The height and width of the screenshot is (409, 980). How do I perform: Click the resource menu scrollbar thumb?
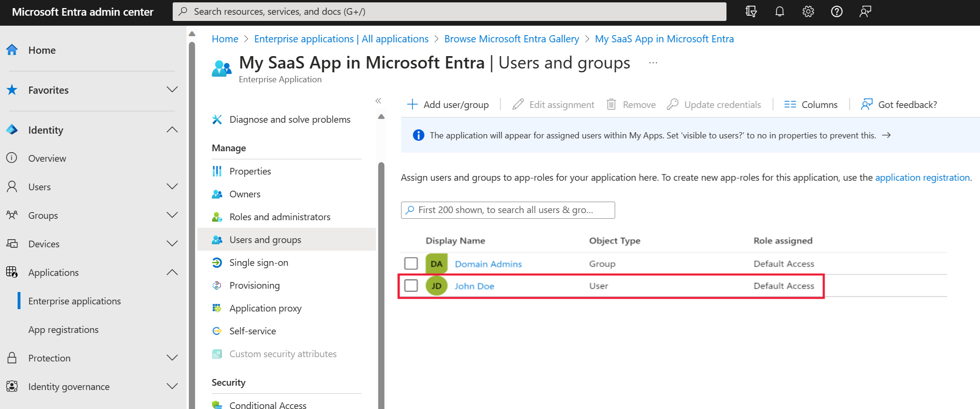pos(381,285)
